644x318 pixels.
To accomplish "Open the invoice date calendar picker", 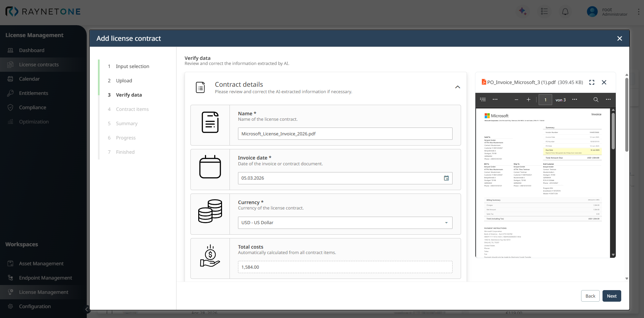I will click(446, 178).
